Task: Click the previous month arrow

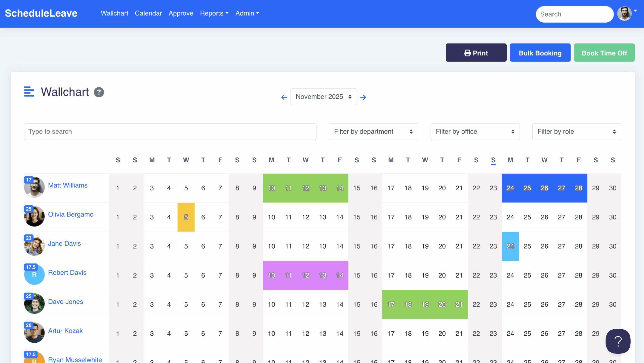Action: pos(284,97)
